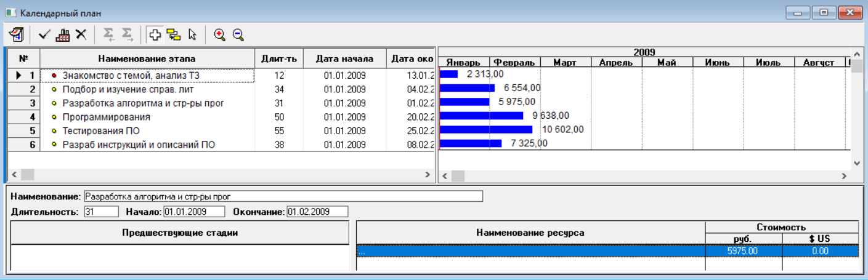Click column header Наименование этапа

pyautogui.click(x=147, y=59)
